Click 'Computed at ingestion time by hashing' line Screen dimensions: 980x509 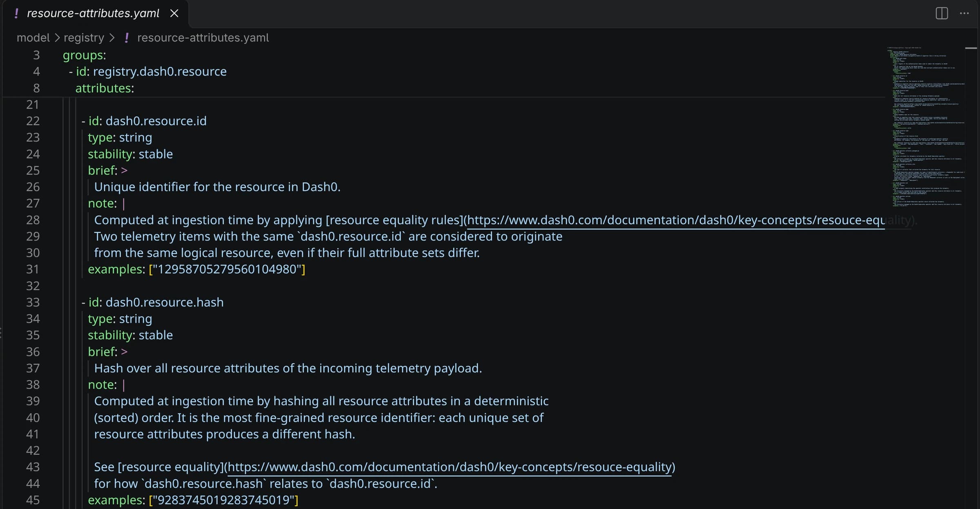pyautogui.click(x=321, y=401)
